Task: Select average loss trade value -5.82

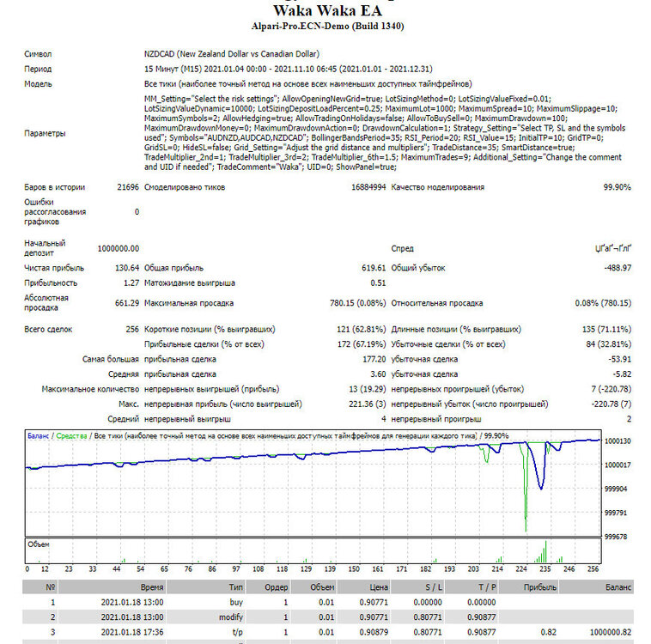Action: click(x=622, y=374)
